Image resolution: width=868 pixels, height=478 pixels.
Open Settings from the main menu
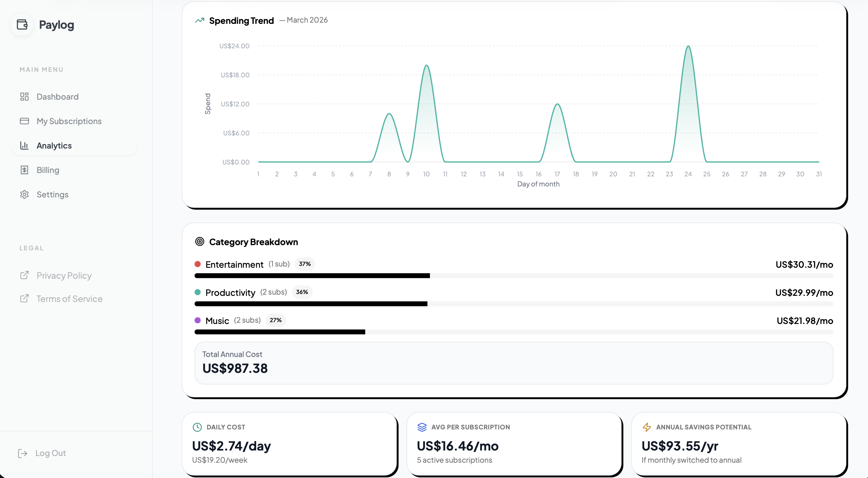tap(52, 194)
